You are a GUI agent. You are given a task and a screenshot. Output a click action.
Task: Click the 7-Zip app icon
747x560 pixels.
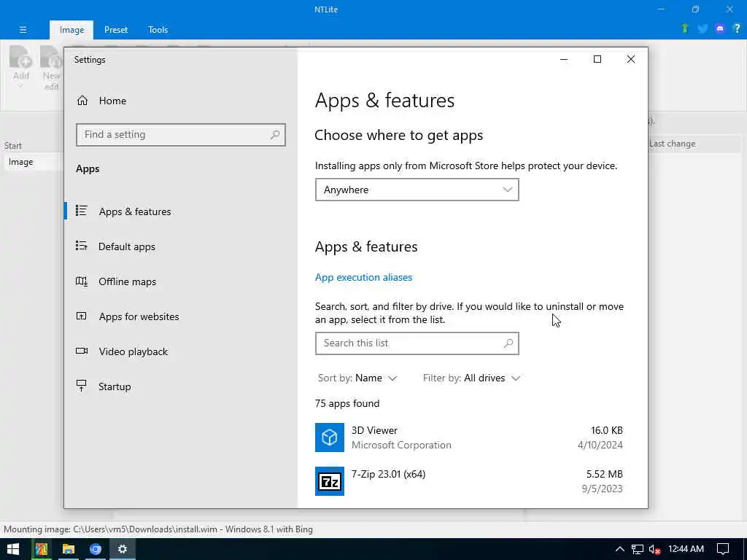pos(330,481)
